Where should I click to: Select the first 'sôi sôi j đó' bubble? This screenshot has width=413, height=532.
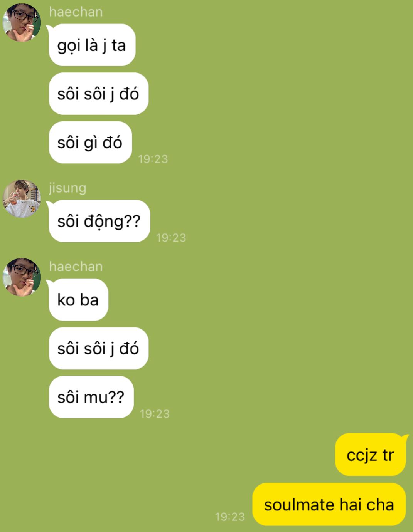[x=98, y=94]
